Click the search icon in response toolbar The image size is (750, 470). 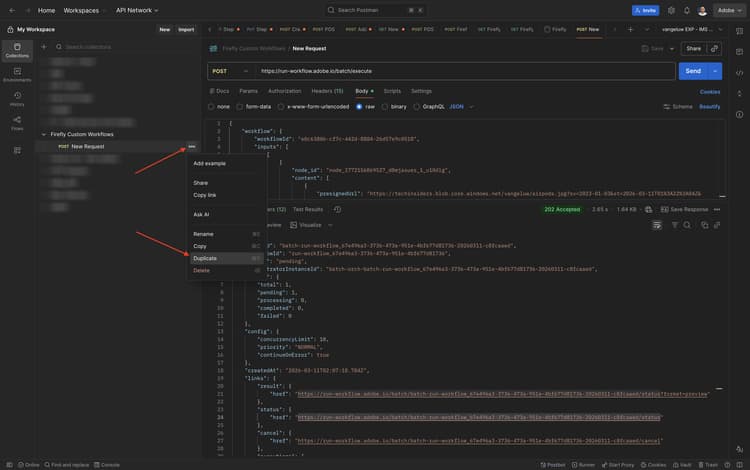(688, 225)
